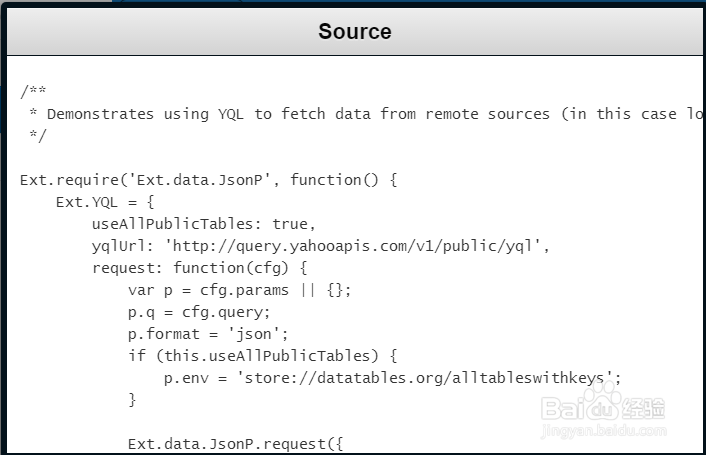
Task: Click the closing */ comment marker
Action: click(37, 135)
